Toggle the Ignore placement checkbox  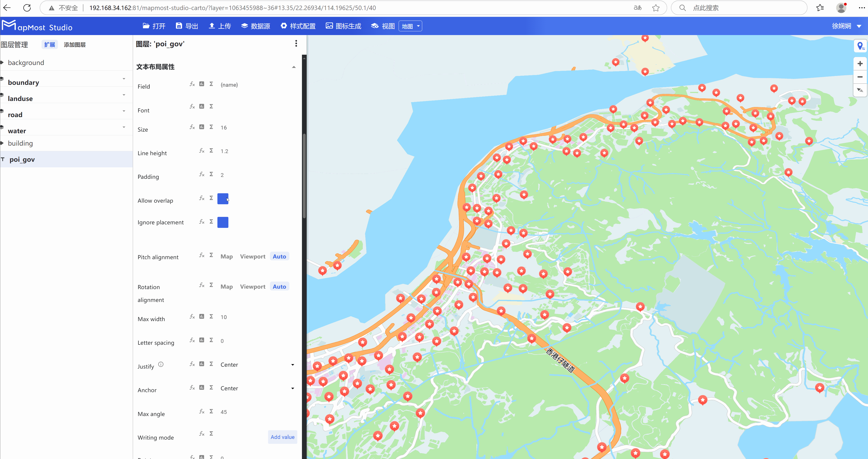[x=223, y=222]
